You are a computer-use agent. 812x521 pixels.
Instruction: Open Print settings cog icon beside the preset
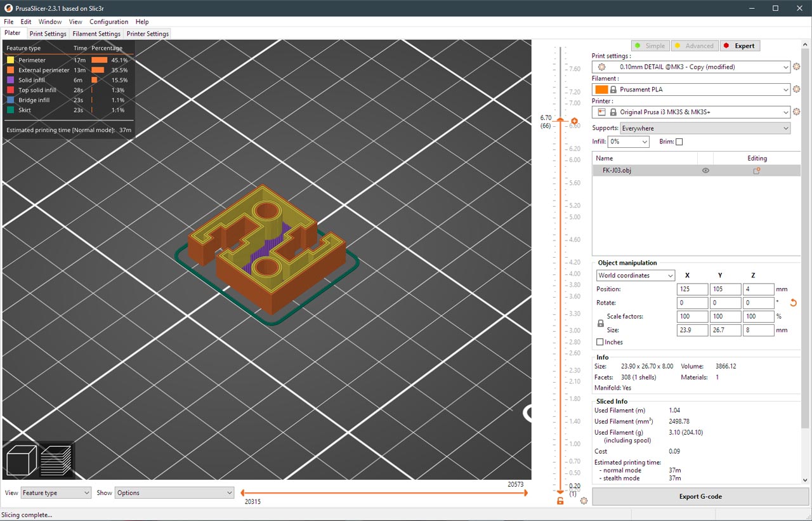click(x=797, y=67)
